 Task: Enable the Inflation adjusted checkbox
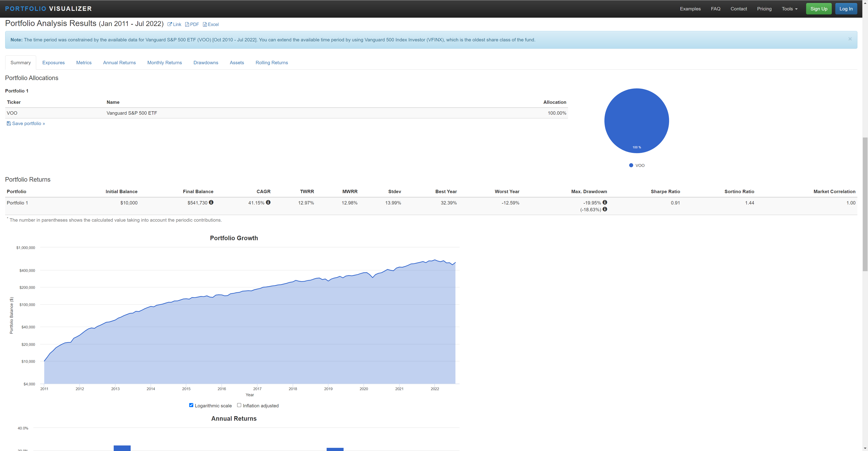click(x=239, y=405)
